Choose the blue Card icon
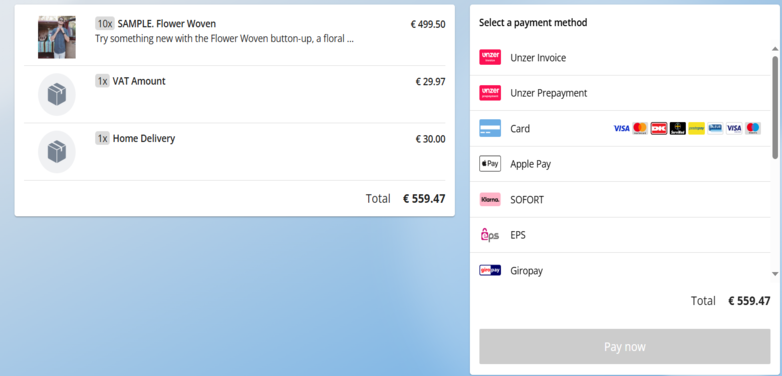This screenshot has width=782, height=376. click(490, 128)
